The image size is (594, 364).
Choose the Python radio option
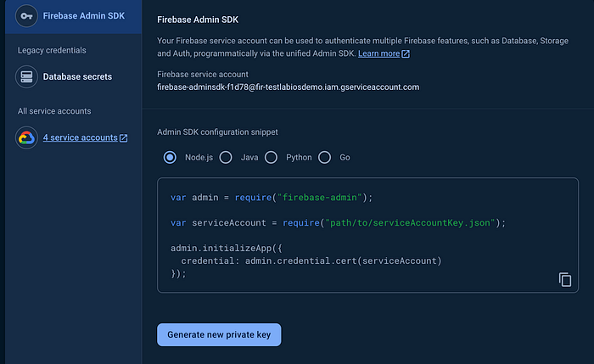[272, 157]
